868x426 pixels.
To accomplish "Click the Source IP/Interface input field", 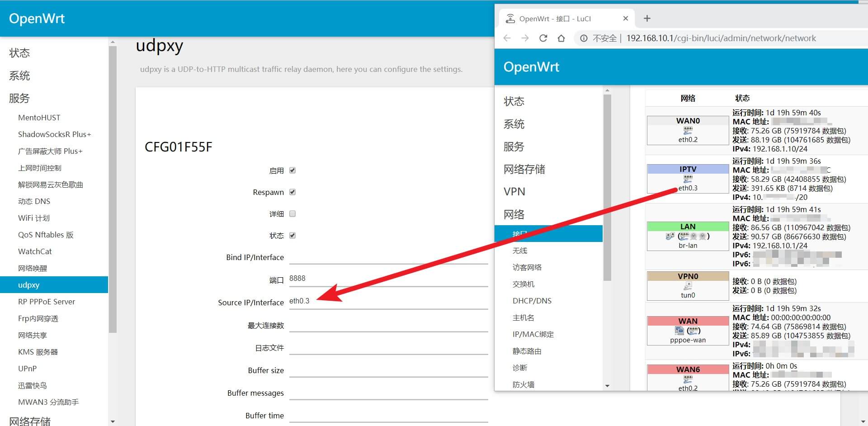I will [388, 301].
